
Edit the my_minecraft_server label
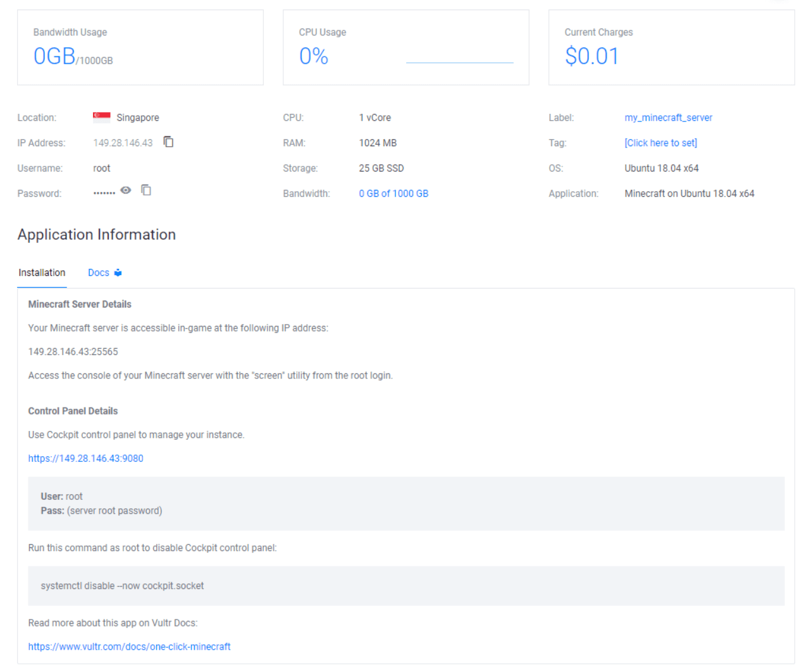coord(668,118)
